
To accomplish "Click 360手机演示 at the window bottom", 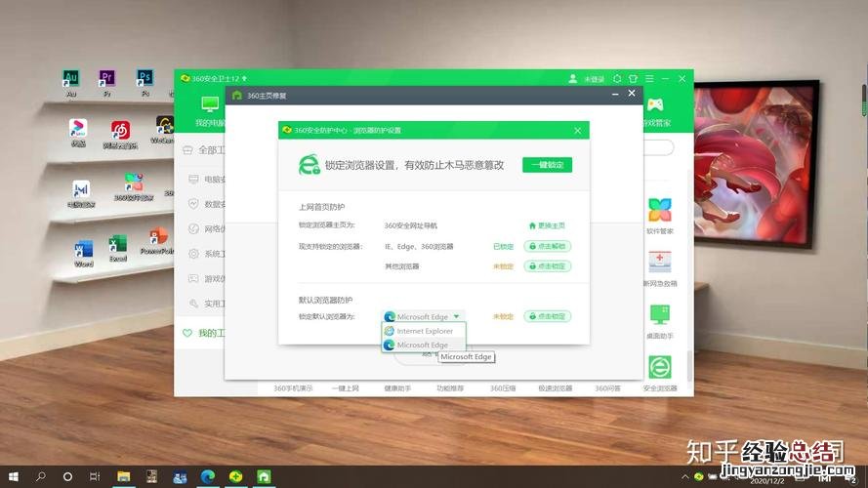I will tap(293, 388).
